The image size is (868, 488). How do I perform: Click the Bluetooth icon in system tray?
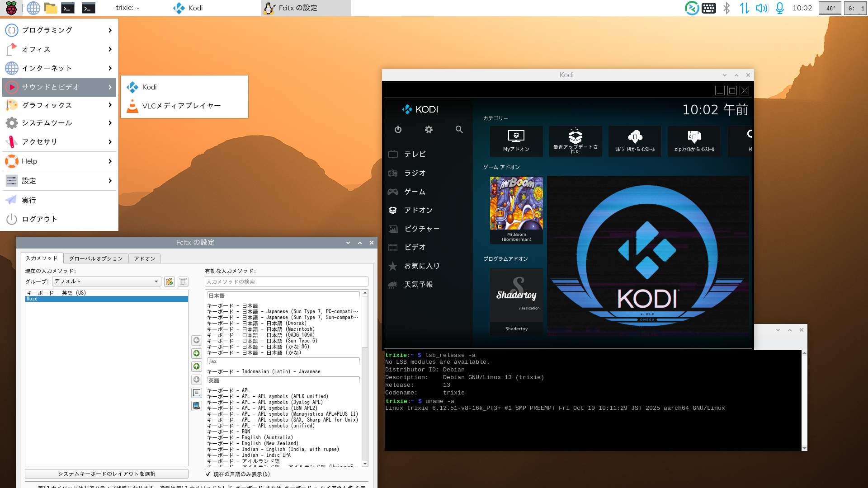coord(726,8)
